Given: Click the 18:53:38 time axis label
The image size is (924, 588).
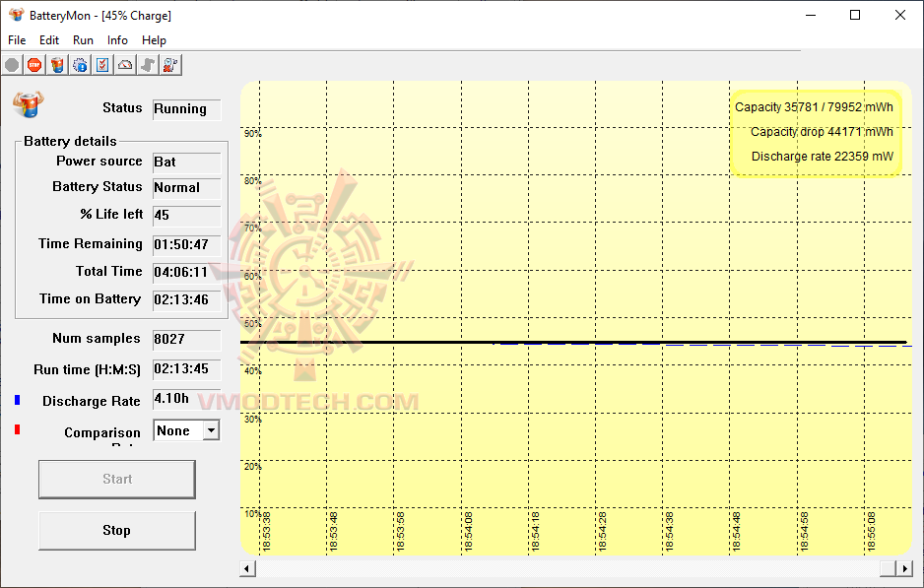Looking at the screenshot, I should coord(266,532).
